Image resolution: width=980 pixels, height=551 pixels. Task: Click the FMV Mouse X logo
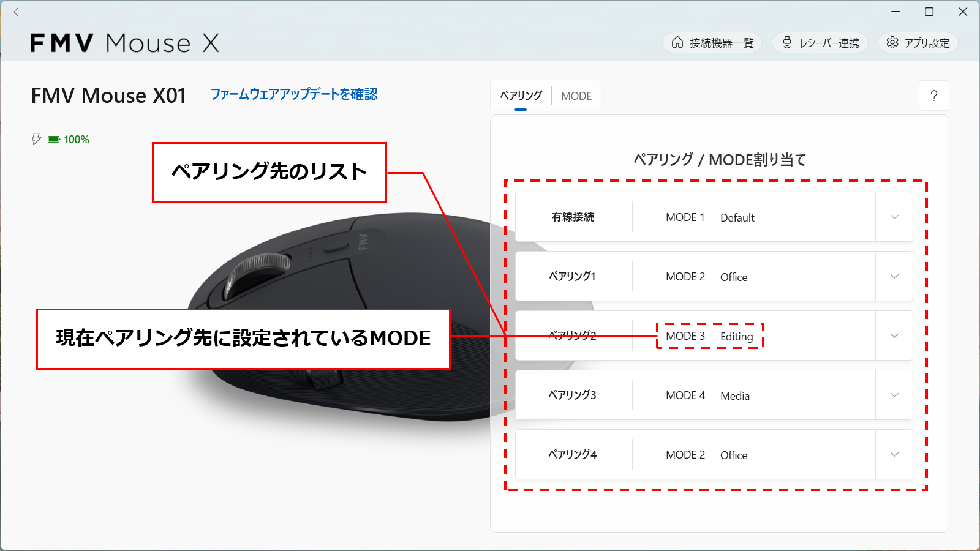124,43
